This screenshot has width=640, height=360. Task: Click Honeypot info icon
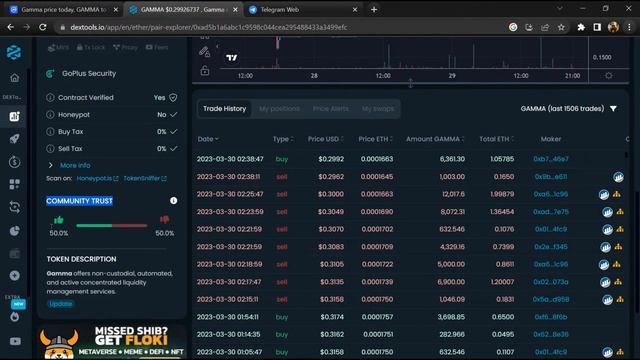tap(50, 115)
